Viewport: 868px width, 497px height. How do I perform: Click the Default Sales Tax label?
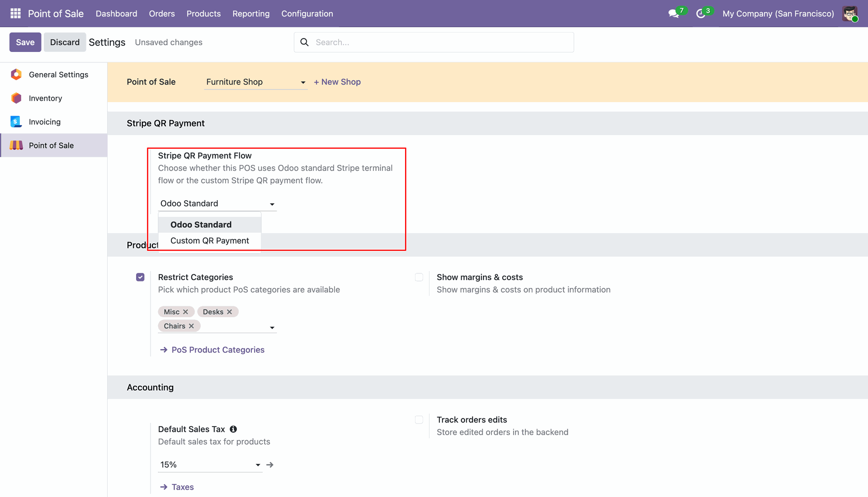[191, 429]
